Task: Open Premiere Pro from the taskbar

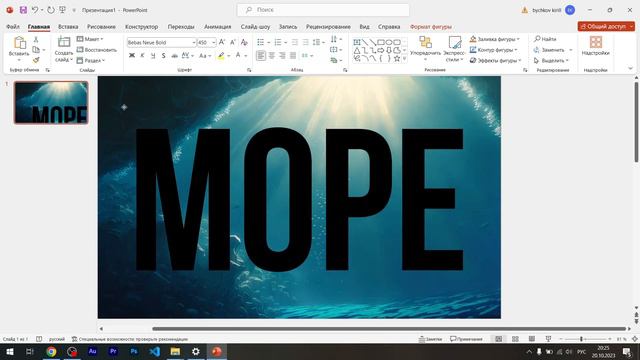Action: (x=113, y=351)
